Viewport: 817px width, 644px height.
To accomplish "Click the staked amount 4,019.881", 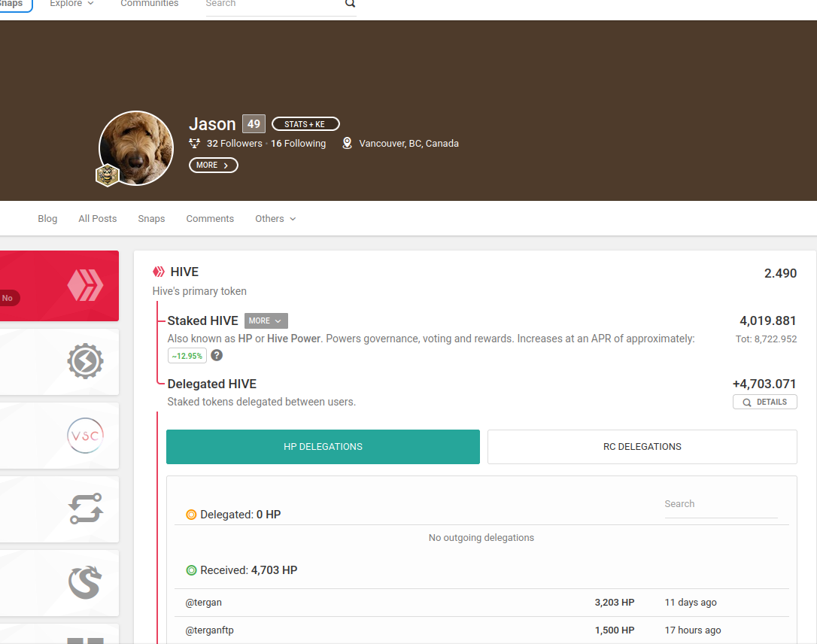I will [x=768, y=321].
